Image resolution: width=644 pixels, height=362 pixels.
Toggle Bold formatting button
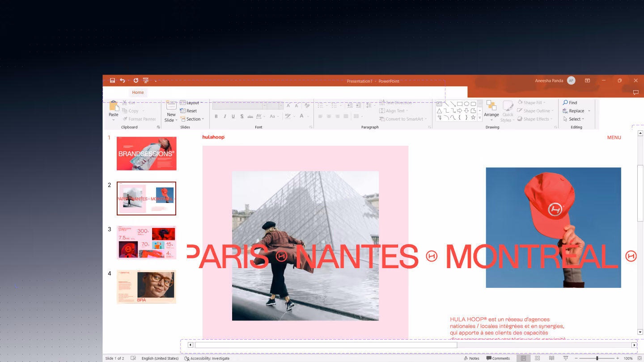[x=216, y=116]
